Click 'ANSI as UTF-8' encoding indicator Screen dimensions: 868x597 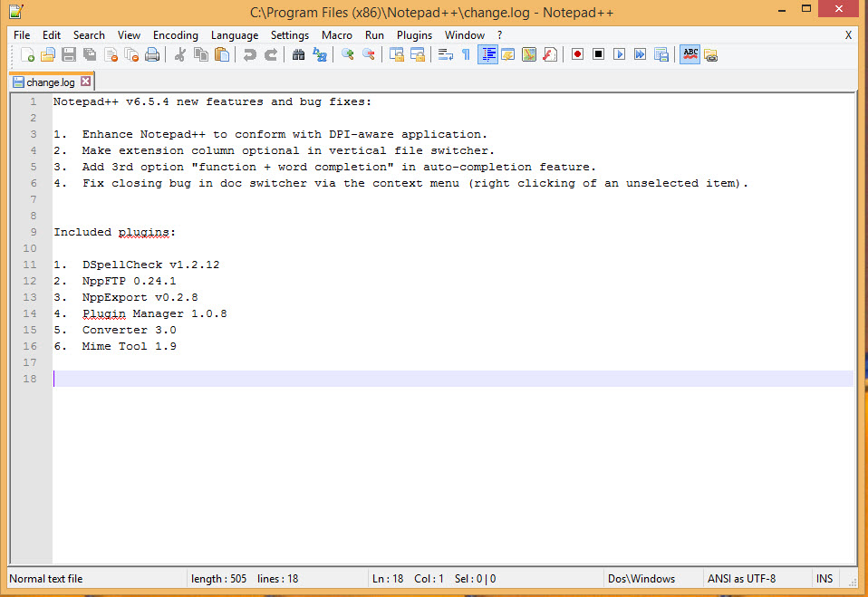click(x=741, y=579)
